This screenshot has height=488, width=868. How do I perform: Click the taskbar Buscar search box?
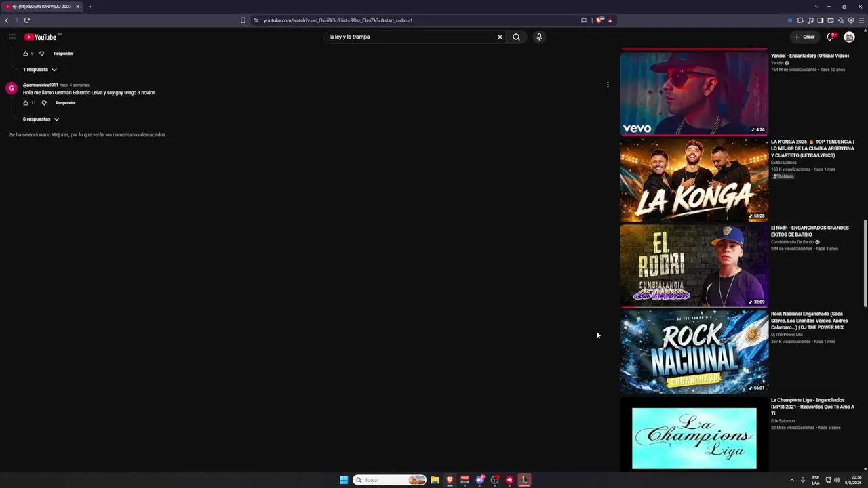(x=390, y=480)
